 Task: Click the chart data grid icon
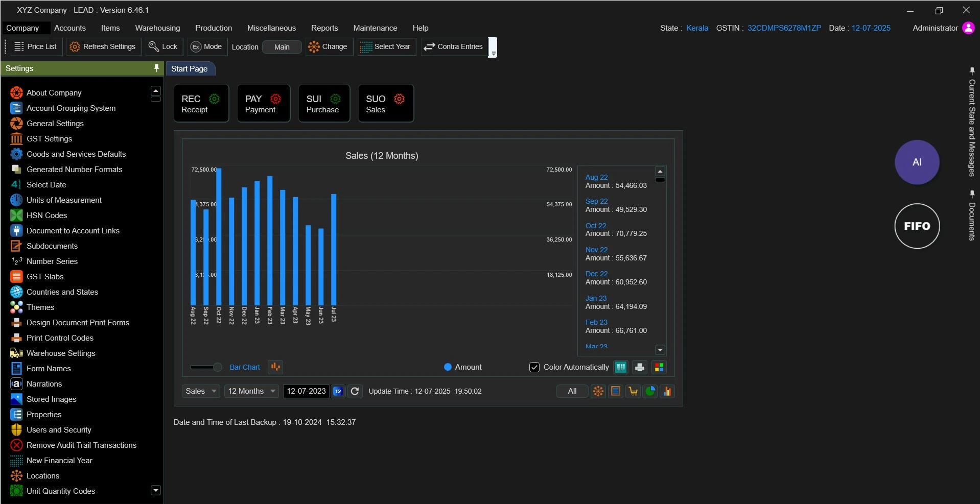[x=621, y=367]
